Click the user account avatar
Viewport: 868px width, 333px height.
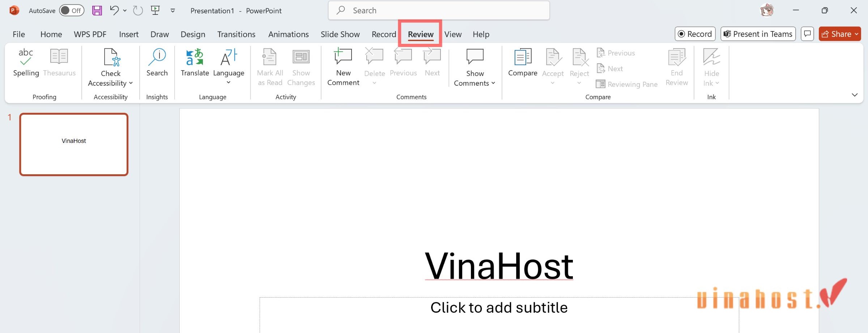[767, 10]
